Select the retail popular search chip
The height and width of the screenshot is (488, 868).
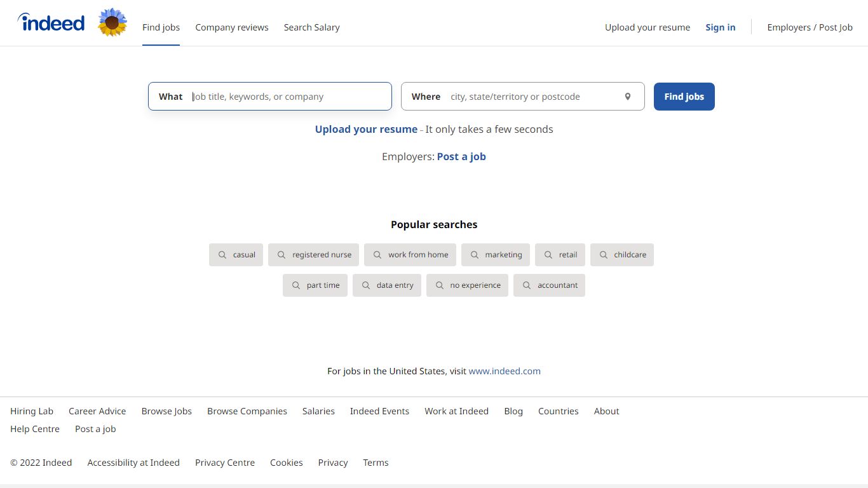[x=560, y=255]
